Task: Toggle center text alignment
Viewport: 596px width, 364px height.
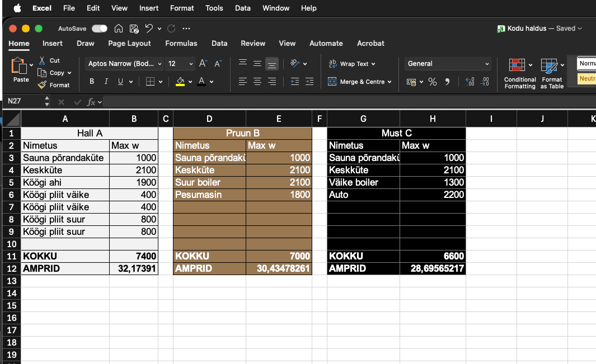Action: coord(257,82)
